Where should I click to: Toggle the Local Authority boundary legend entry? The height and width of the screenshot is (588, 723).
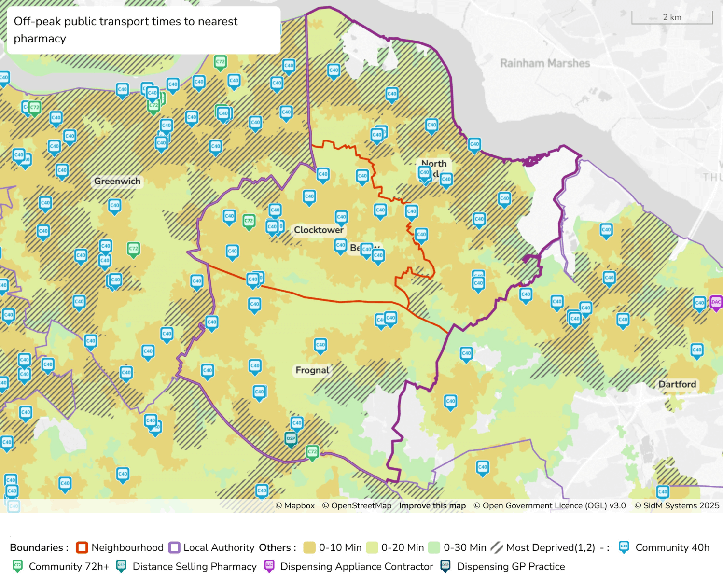tap(173, 547)
